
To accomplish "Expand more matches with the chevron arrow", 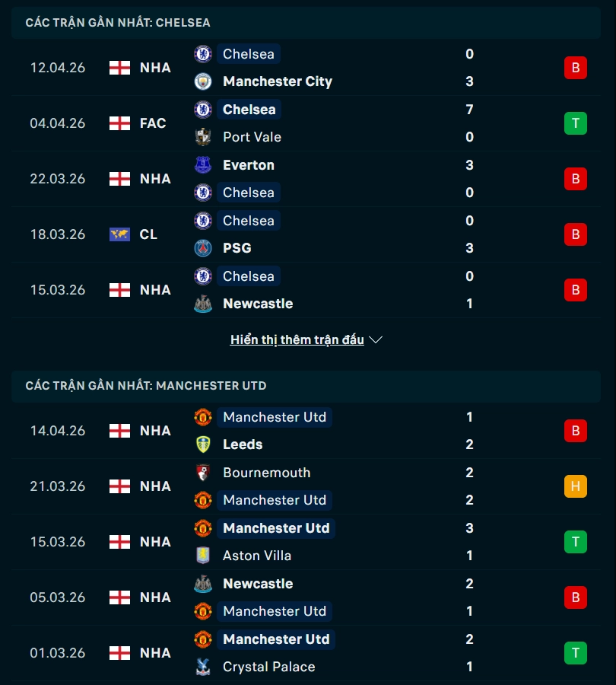I will (x=376, y=340).
